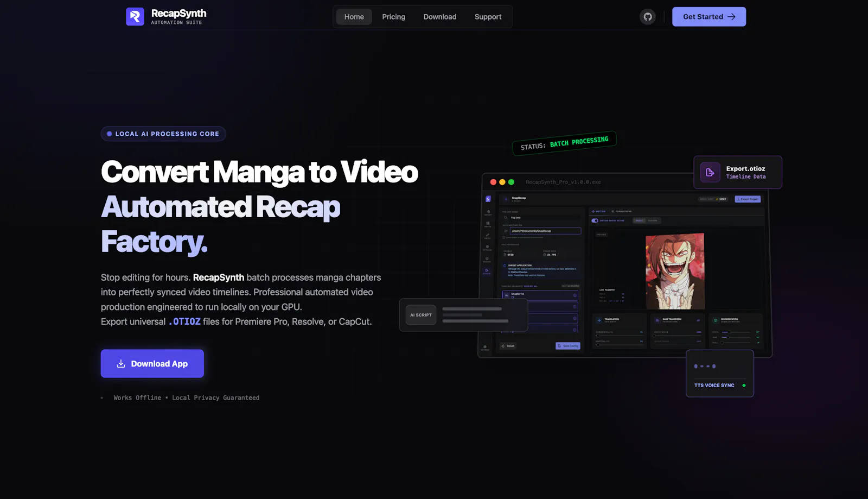Click the clock icon next to 24 FPS
Screen dimensions: 868x499
point(545,255)
